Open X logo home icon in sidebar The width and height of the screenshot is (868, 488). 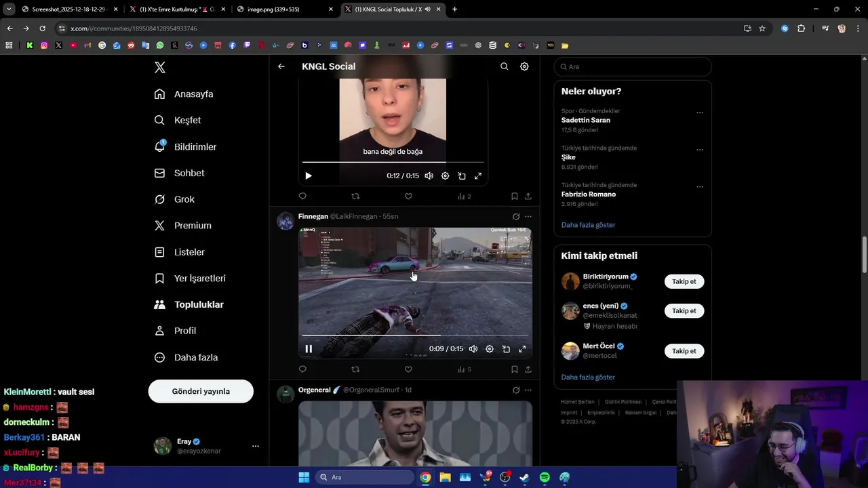pyautogui.click(x=160, y=67)
